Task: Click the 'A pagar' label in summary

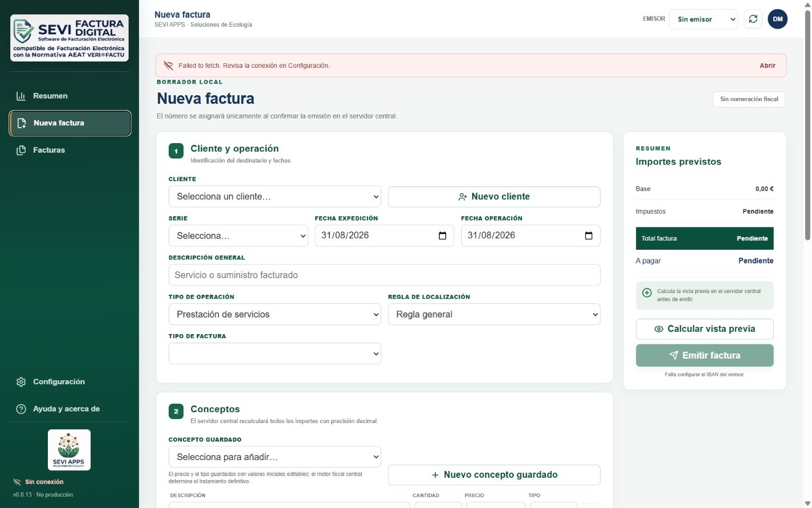Action: [x=648, y=261]
